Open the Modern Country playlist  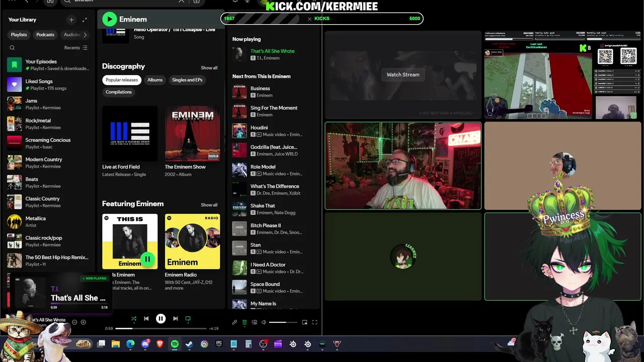tap(48, 162)
